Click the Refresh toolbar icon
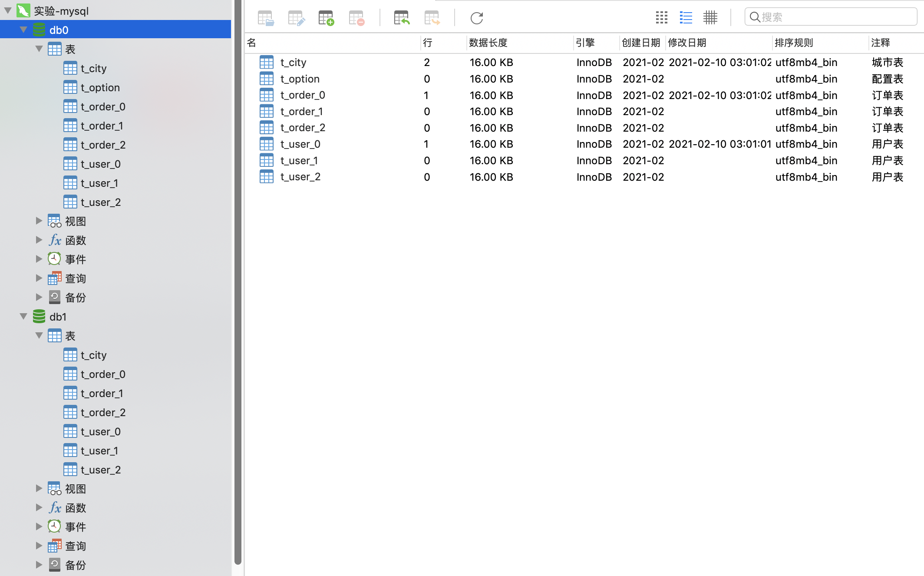Screen dimensions: 924x576 [476, 18]
